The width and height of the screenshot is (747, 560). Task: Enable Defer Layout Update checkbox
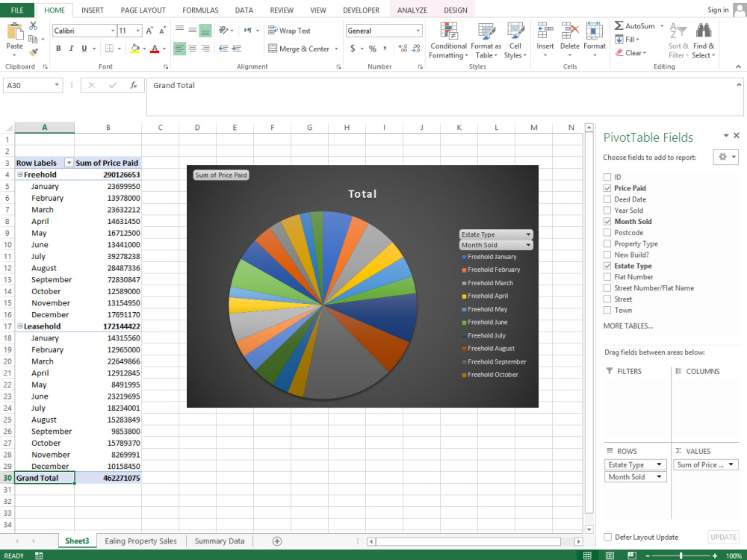(608, 537)
